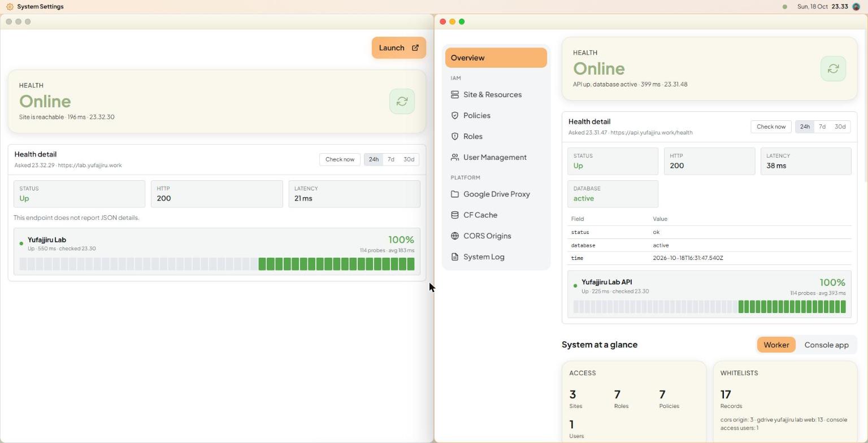
Task: Click Check now in left window
Action: pyautogui.click(x=340, y=159)
